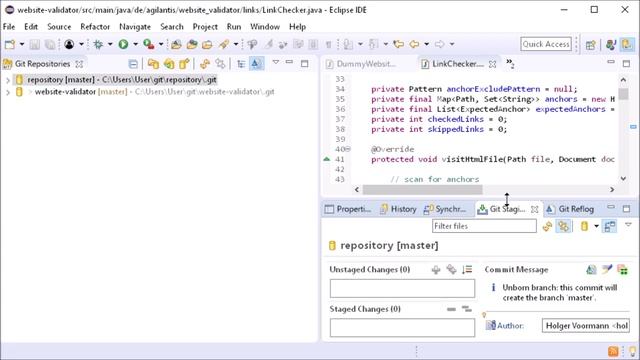Open the Properties tab
Image resolution: width=640 pixels, height=360 pixels.
pos(348,209)
